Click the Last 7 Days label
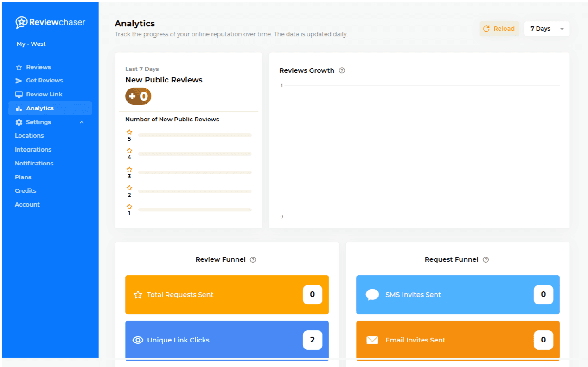Viewport: 588px width, 367px height. pos(142,69)
